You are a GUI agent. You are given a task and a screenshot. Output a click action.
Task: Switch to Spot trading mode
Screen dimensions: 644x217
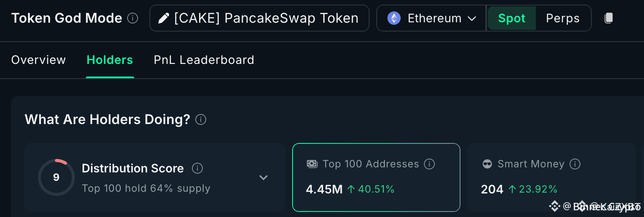pyautogui.click(x=511, y=19)
